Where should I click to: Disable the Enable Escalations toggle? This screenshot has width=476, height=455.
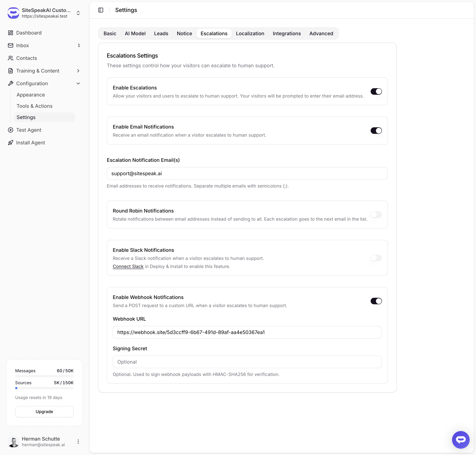(376, 91)
